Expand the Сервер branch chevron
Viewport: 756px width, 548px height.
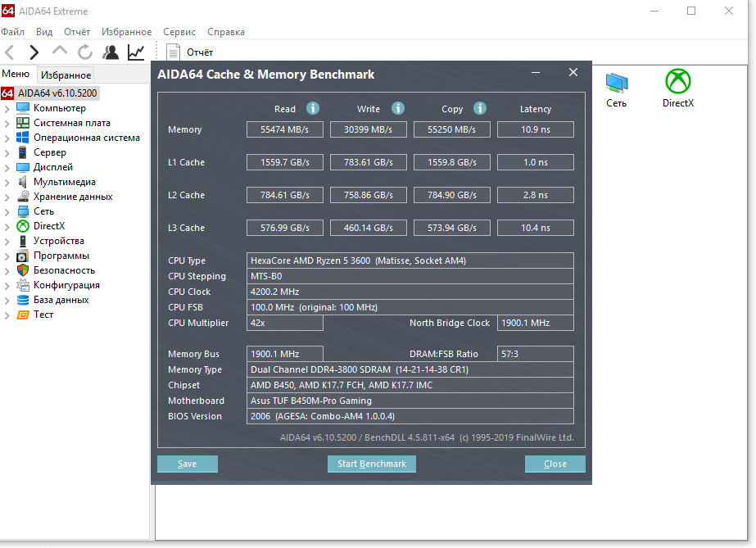(x=7, y=153)
